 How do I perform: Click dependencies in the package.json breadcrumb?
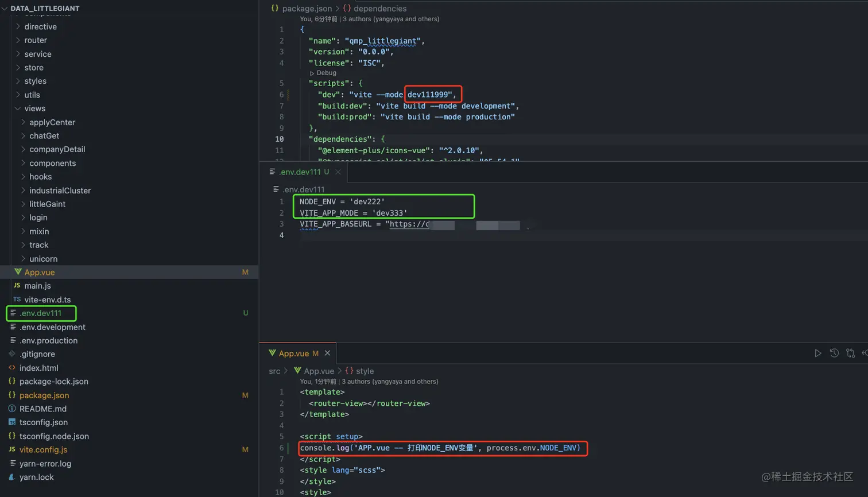(x=380, y=9)
